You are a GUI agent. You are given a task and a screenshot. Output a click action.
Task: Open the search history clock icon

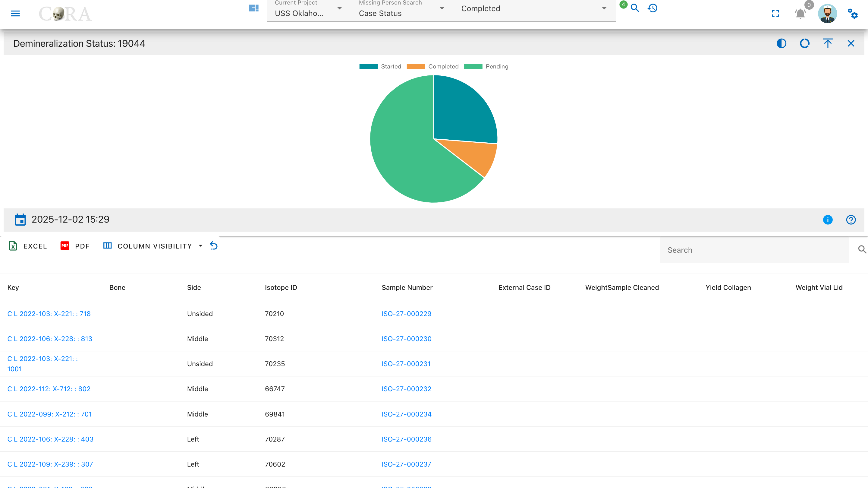point(653,8)
